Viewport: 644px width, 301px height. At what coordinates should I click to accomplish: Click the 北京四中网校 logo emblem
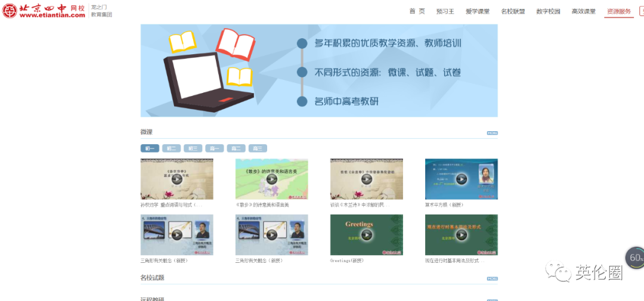click(10, 11)
